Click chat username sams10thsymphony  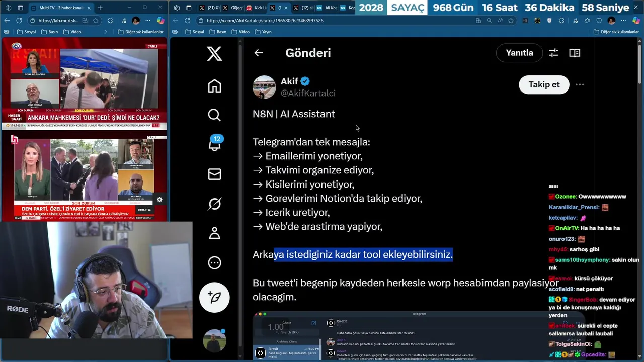[583, 260]
